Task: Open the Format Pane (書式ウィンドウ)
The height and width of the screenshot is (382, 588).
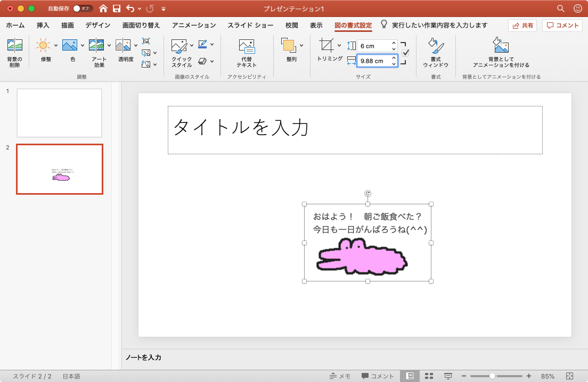Action: click(436, 46)
